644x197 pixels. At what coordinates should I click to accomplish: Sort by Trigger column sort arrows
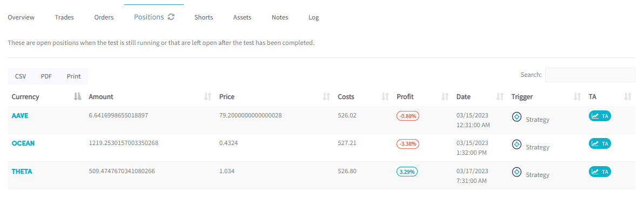coord(577,97)
